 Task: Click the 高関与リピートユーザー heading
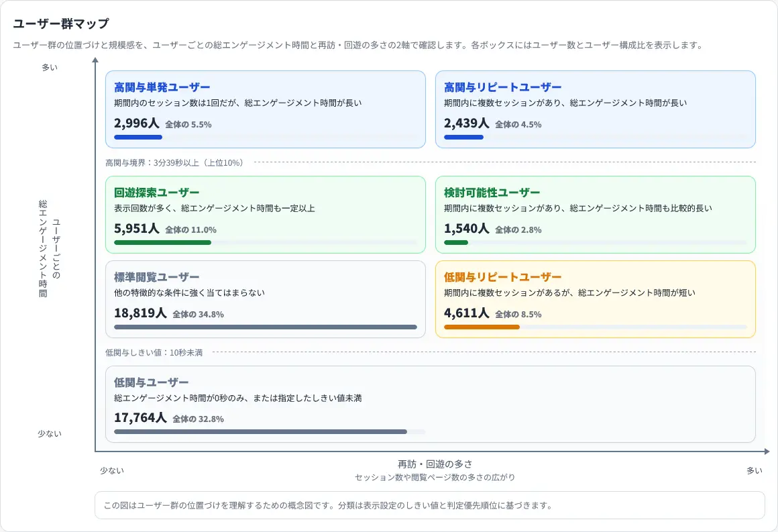[x=502, y=87]
